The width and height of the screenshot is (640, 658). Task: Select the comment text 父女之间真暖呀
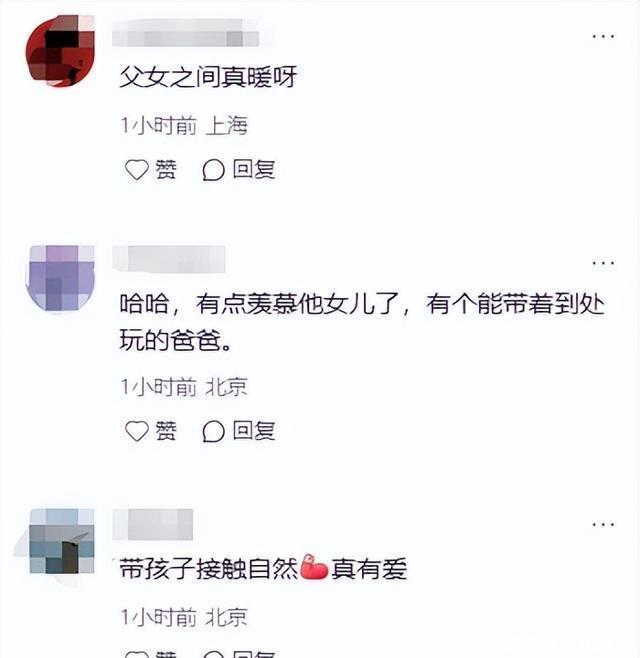[208, 77]
